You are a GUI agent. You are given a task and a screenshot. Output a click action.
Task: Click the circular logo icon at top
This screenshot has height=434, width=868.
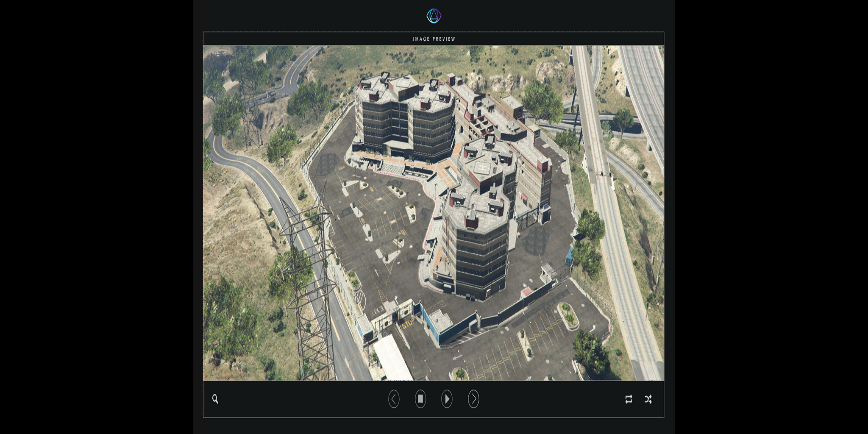tap(434, 16)
